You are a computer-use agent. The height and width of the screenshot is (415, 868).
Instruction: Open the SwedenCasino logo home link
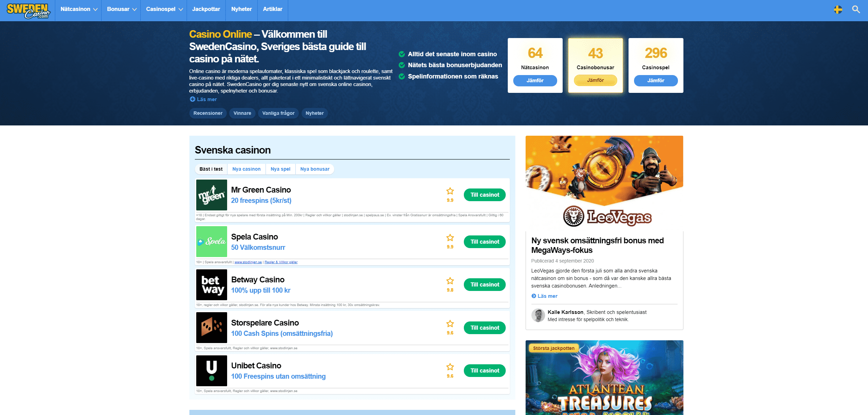pyautogui.click(x=28, y=10)
